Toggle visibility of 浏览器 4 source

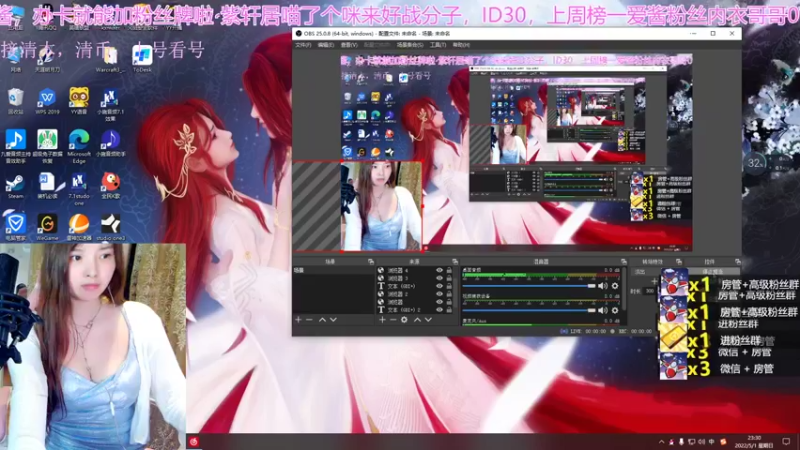tap(439, 270)
